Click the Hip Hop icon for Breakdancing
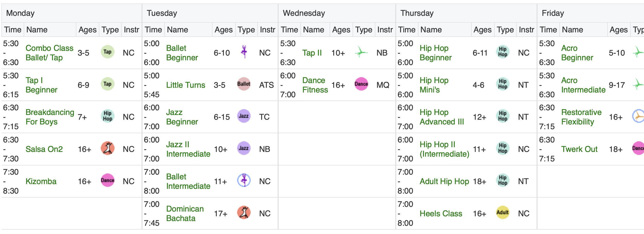 tap(107, 116)
